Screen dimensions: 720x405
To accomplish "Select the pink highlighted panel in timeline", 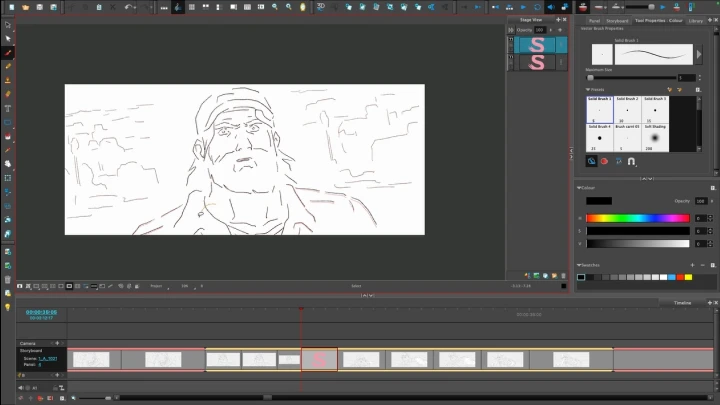I will pyautogui.click(x=320, y=359).
